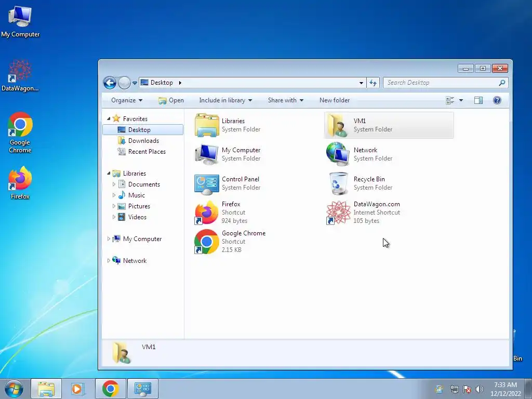Click the Show desktop strip at the taskbar end
Viewport: 532px width, 399px height.
coord(528,389)
